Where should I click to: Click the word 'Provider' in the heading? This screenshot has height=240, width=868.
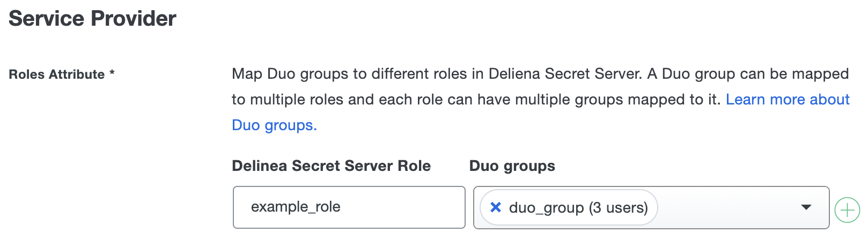pyautogui.click(x=134, y=19)
